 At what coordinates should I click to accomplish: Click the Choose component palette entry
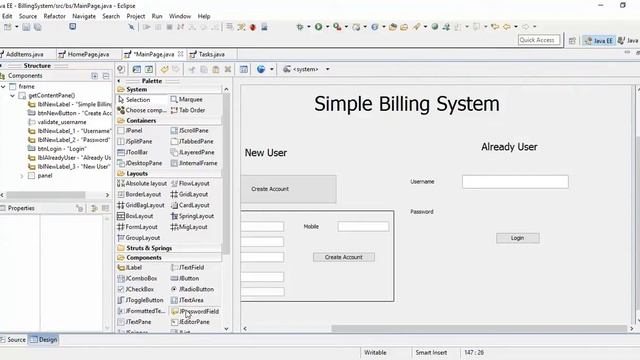click(x=142, y=110)
